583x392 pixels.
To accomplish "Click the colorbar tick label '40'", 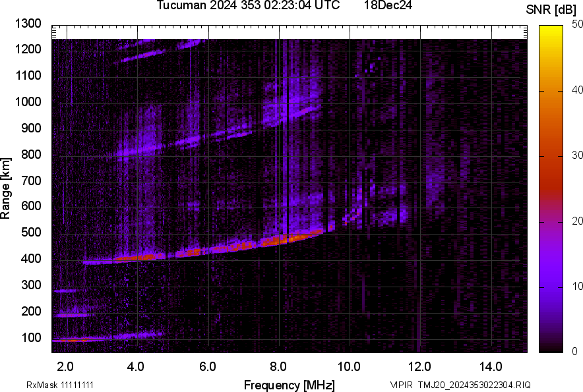I will coord(577,90).
